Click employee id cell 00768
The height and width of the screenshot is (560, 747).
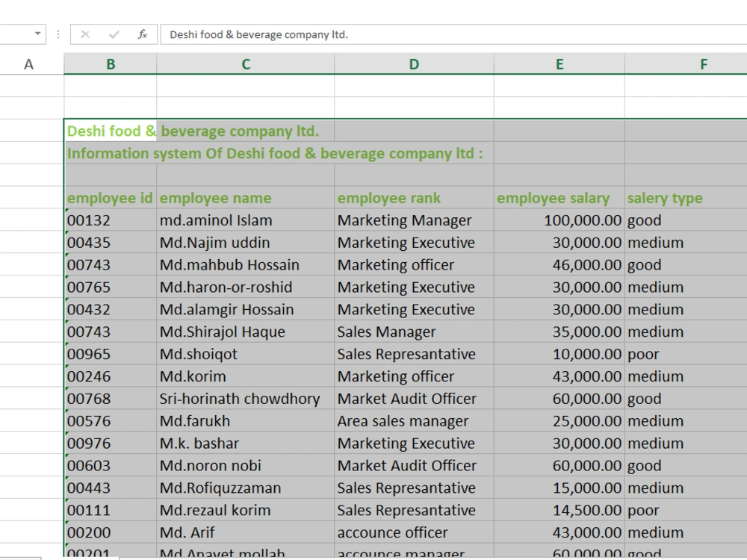coord(111,399)
